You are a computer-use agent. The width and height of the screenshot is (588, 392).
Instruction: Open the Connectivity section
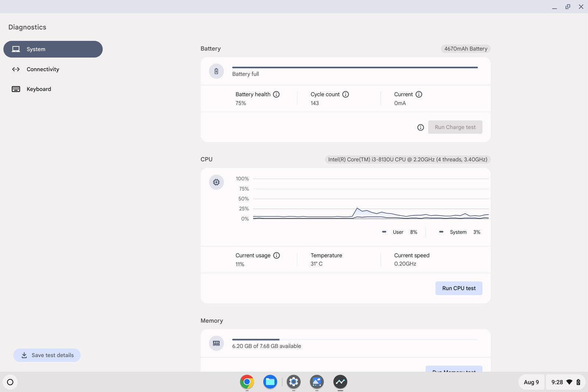pos(43,69)
